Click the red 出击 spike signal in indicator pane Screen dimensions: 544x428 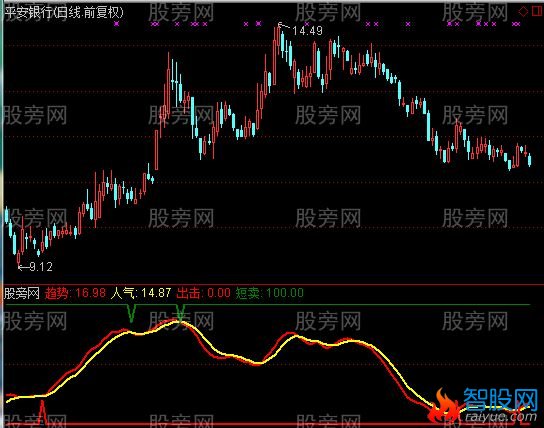42,412
